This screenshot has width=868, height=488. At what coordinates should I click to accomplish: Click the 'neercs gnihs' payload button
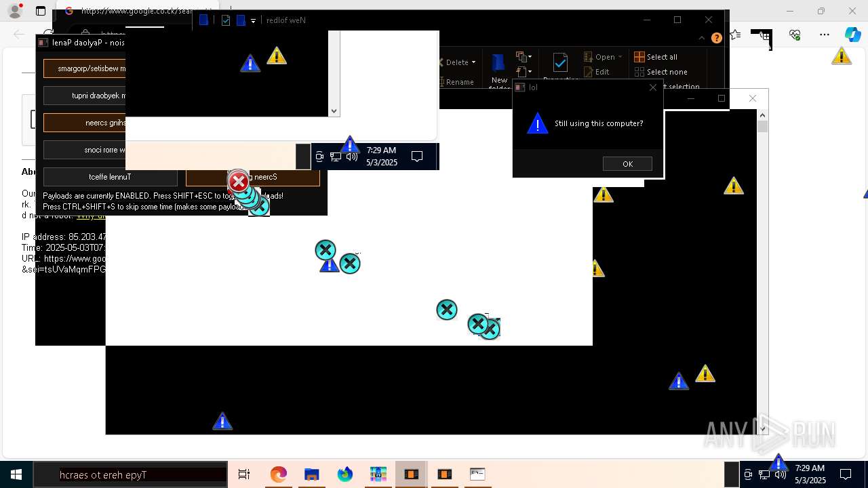(x=85, y=123)
